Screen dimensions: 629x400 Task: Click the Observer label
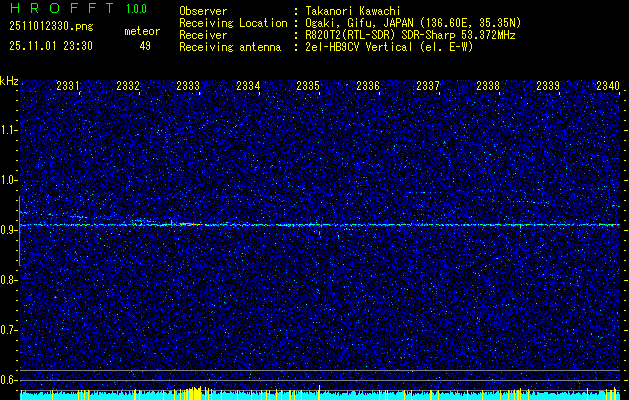tap(203, 12)
